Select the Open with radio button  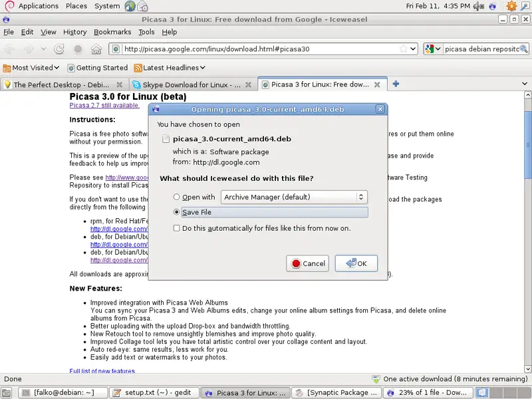176,197
